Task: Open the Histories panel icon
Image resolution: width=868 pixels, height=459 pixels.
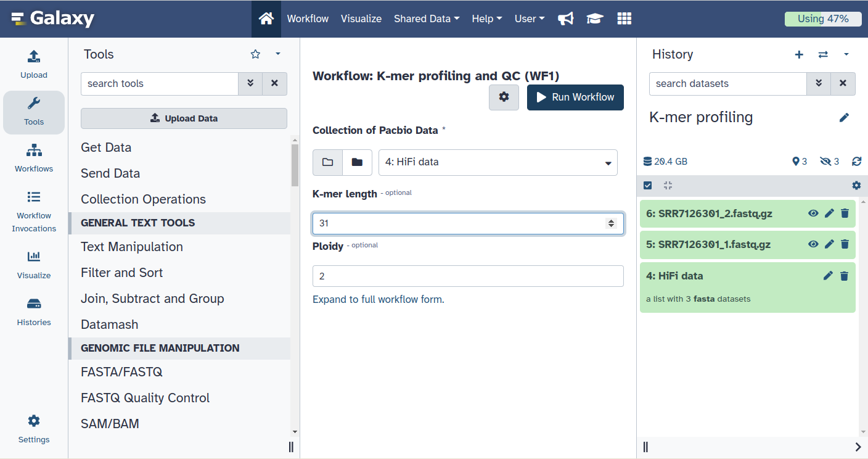Action: click(x=34, y=312)
